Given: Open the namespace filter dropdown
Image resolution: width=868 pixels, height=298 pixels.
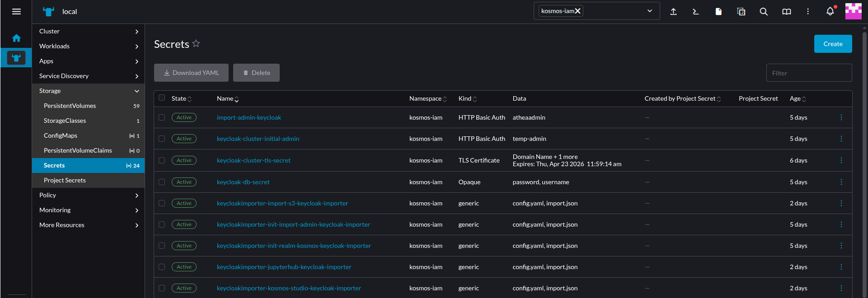Looking at the screenshot, I should [649, 11].
